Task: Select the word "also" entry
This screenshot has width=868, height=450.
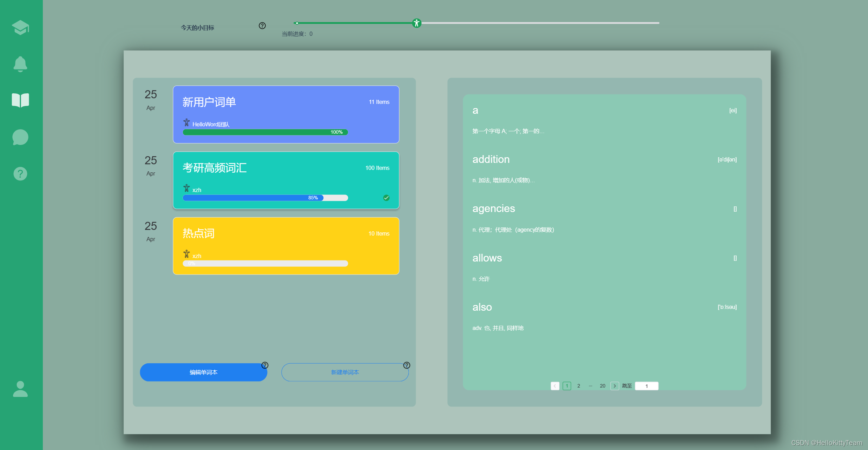Action: point(605,317)
